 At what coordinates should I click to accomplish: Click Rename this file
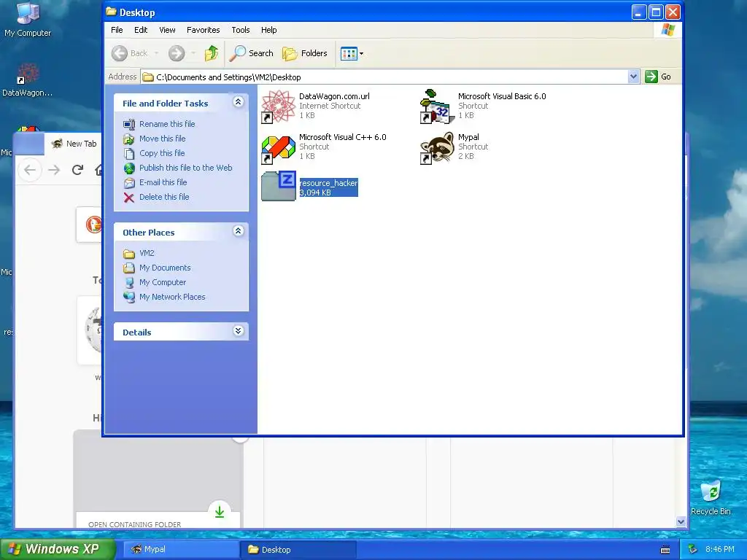(167, 124)
